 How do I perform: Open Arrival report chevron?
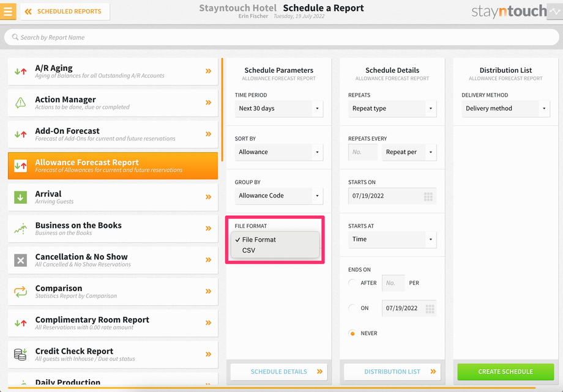point(208,197)
